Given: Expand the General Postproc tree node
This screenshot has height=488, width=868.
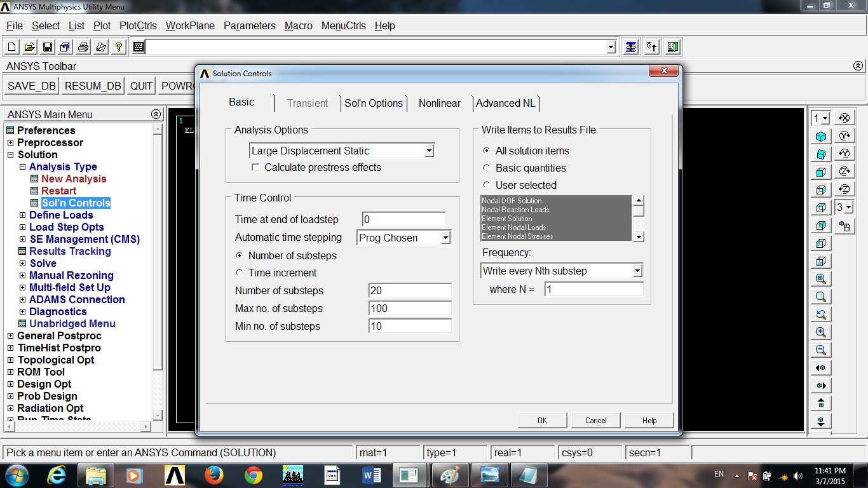Looking at the screenshot, I should pyautogui.click(x=10, y=336).
